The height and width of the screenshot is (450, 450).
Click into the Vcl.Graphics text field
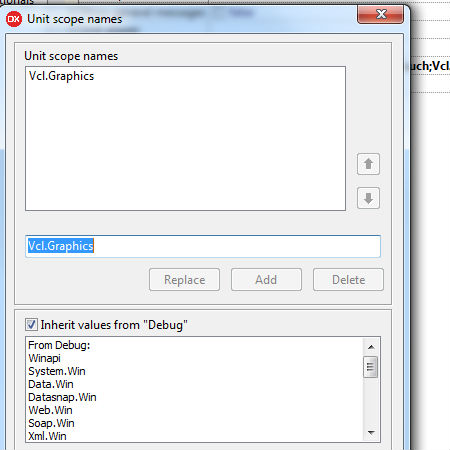[203, 246]
